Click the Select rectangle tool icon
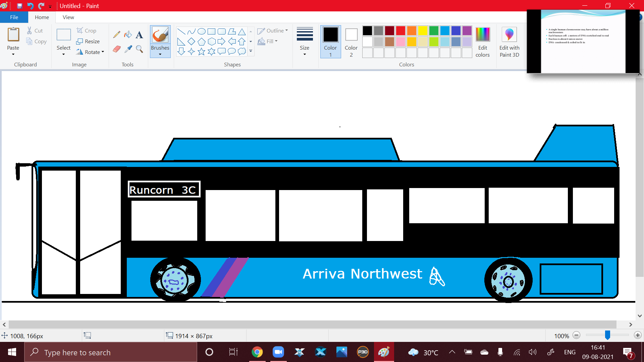644x362 pixels. (63, 35)
